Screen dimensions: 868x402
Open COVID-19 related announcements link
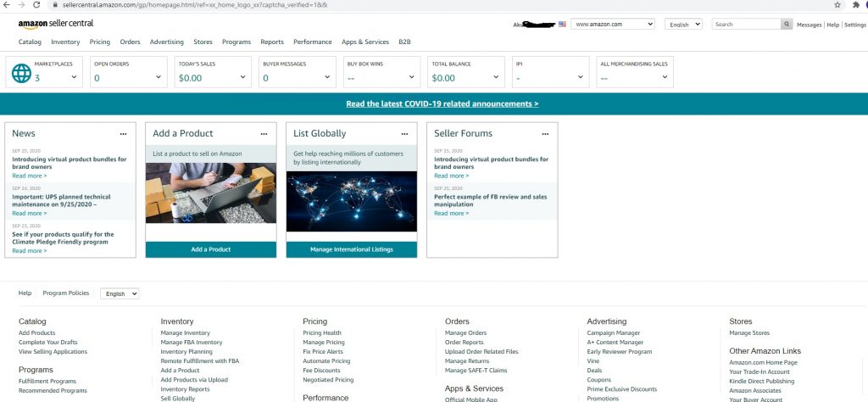pyautogui.click(x=442, y=104)
